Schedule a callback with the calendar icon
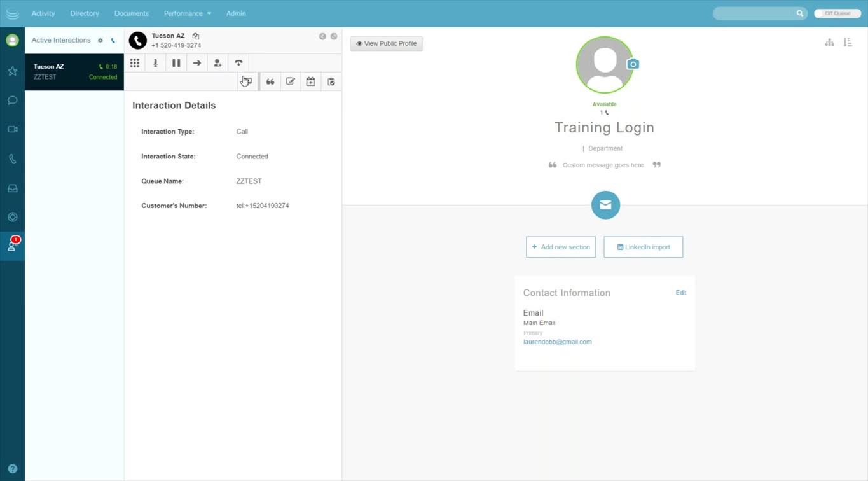The image size is (868, 481). coord(310,81)
